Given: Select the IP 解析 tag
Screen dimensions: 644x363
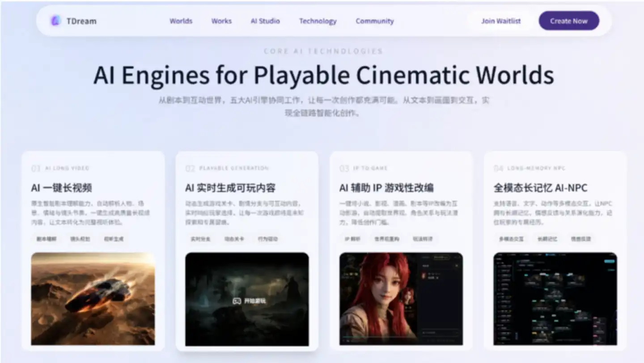Looking at the screenshot, I should coord(353,239).
